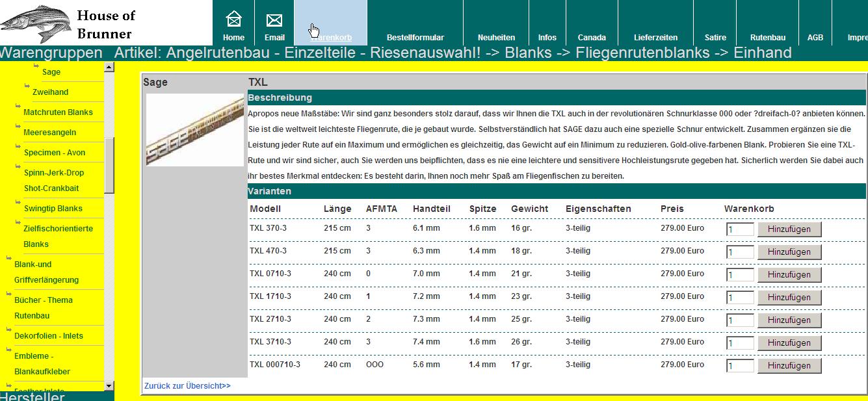Click the Modell column header
The width and height of the screenshot is (868, 401).
(265, 209)
